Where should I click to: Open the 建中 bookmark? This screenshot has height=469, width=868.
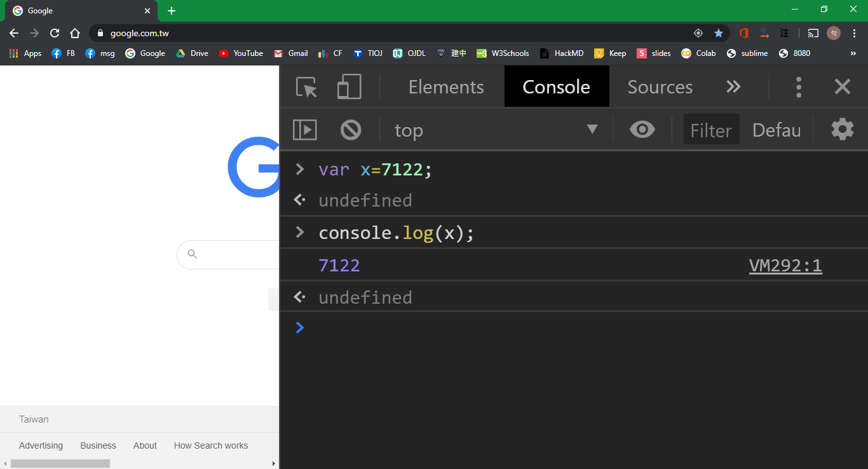tap(451, 53)
